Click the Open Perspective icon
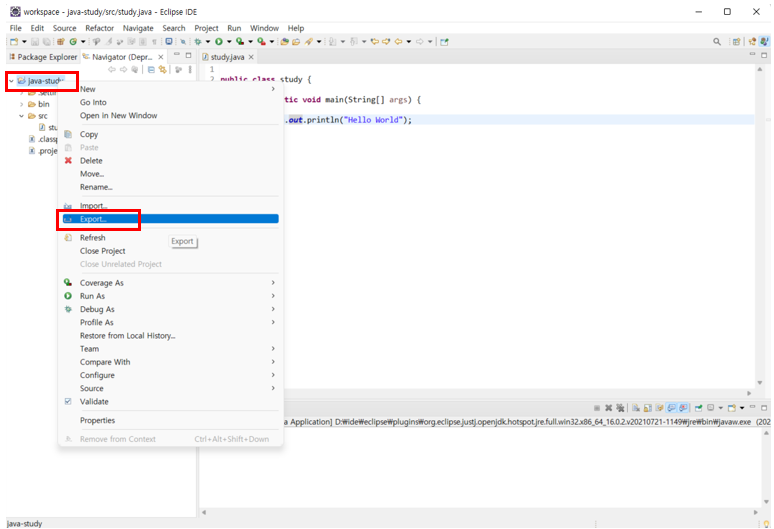 click(x=736, y=42)
